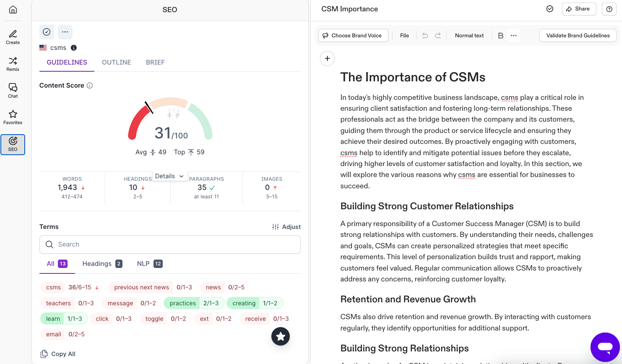Click the Share button

(x=579, y=9)
